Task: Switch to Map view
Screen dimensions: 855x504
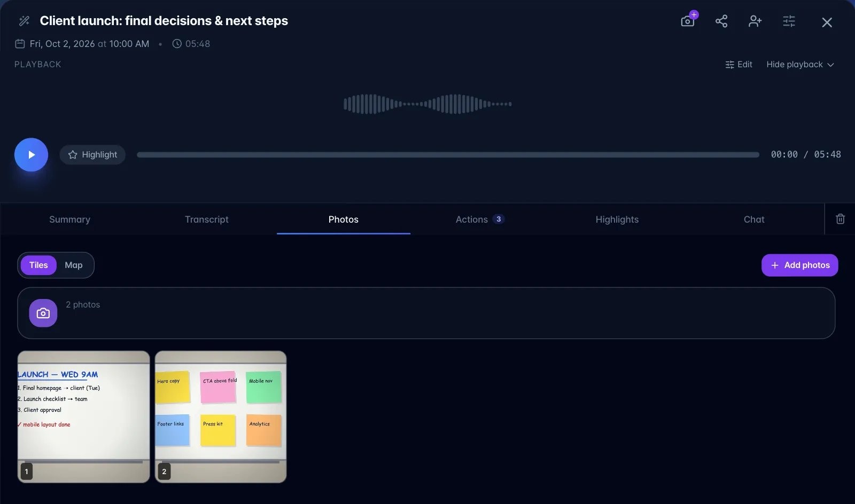Action: (74, 265)
